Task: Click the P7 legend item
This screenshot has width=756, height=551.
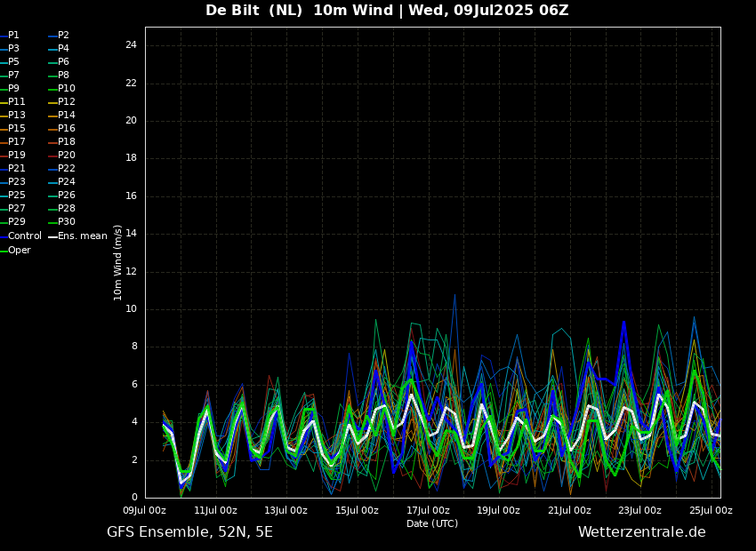Action: 13,76
